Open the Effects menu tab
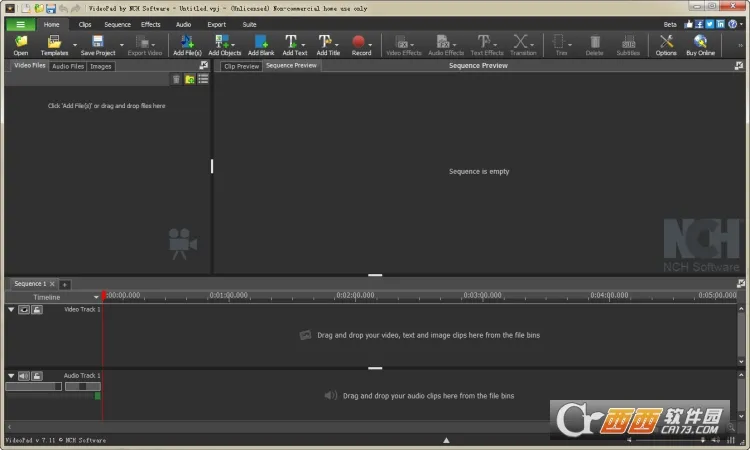Viewport: 750px width, 450px height. [150, 24]
